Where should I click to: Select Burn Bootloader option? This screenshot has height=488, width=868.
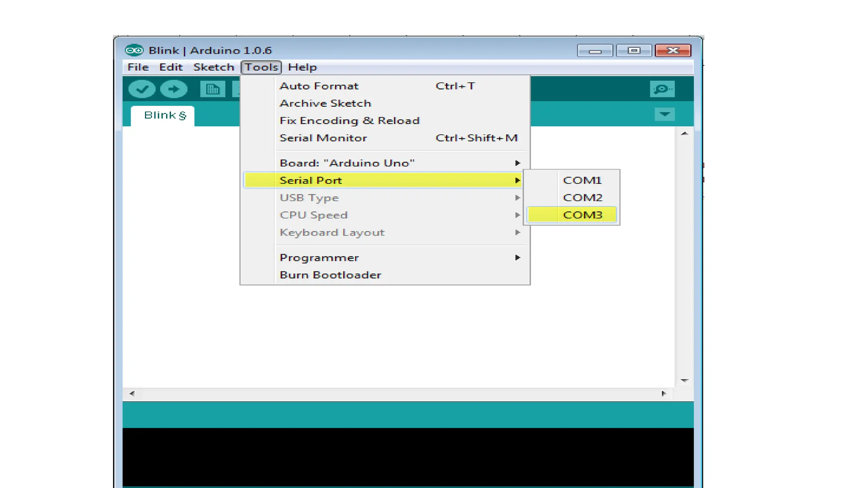pos(330,275)
